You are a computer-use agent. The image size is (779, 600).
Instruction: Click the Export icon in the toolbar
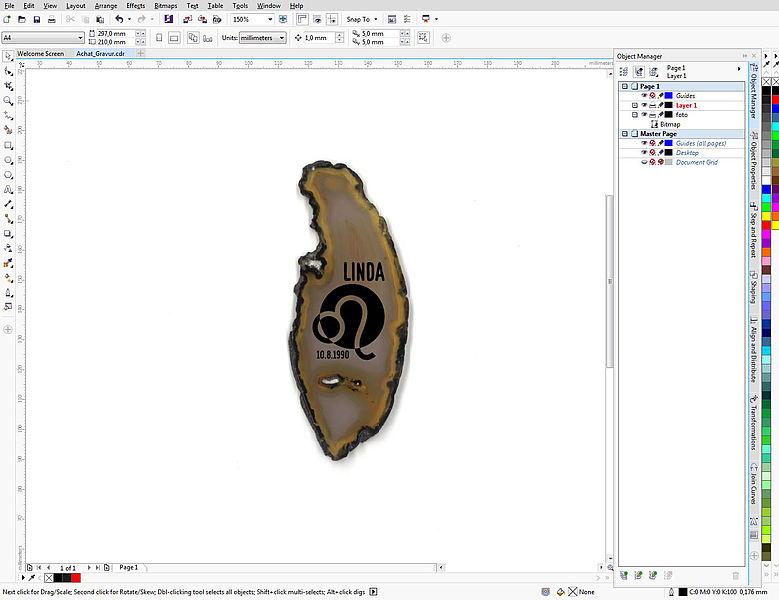coord(202,19)
